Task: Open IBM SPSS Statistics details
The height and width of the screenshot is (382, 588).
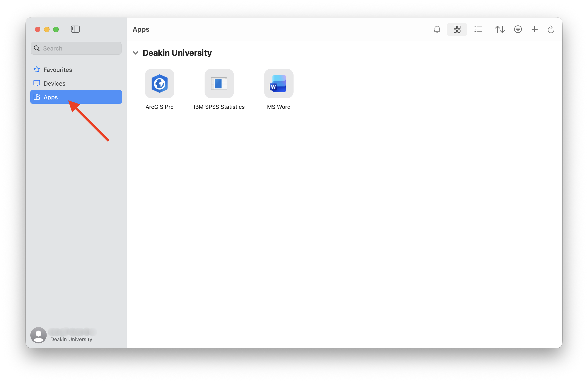Action: (219, 84)
